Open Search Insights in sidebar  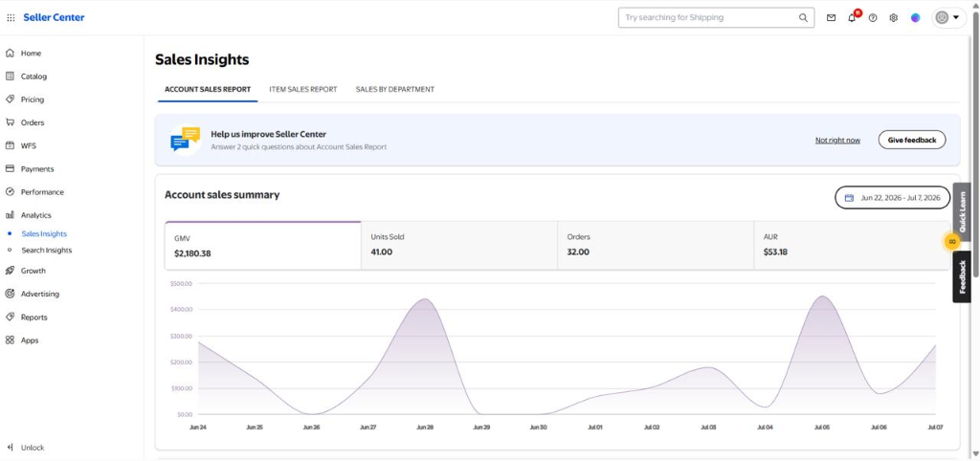pos(47,250)
